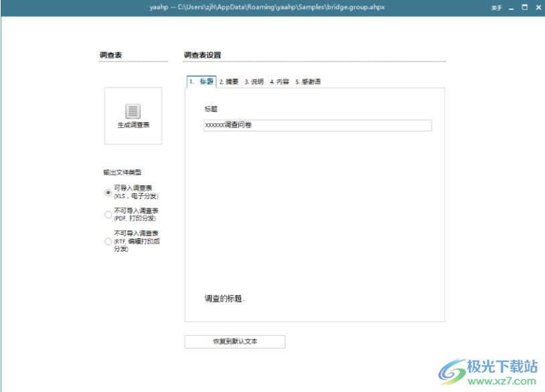Open the 3. 说明 tab
This screenshot has height=392, width=545.
coord(254,82)
